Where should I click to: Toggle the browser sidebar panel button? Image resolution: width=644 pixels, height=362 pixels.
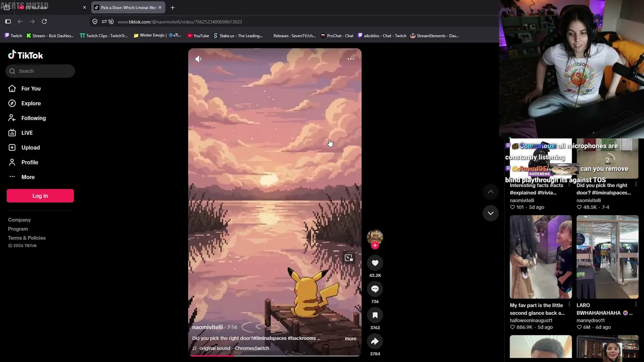[x=8, y=22]
